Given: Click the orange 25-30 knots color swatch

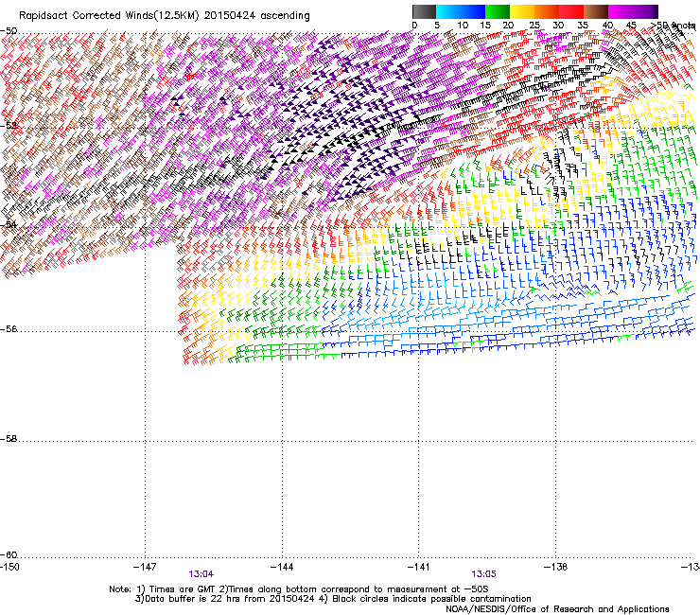Looking at the screenshot, I should click(547, 11).
